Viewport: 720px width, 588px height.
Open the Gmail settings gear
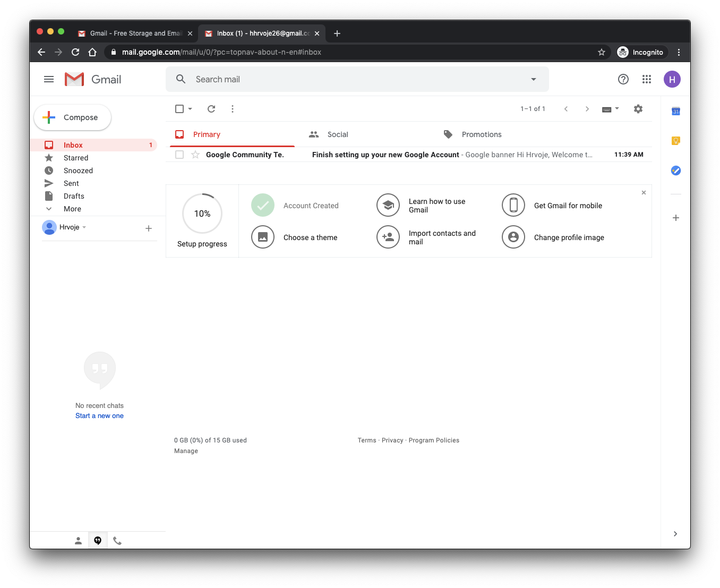pyautogui.click(x=638, y=109)
